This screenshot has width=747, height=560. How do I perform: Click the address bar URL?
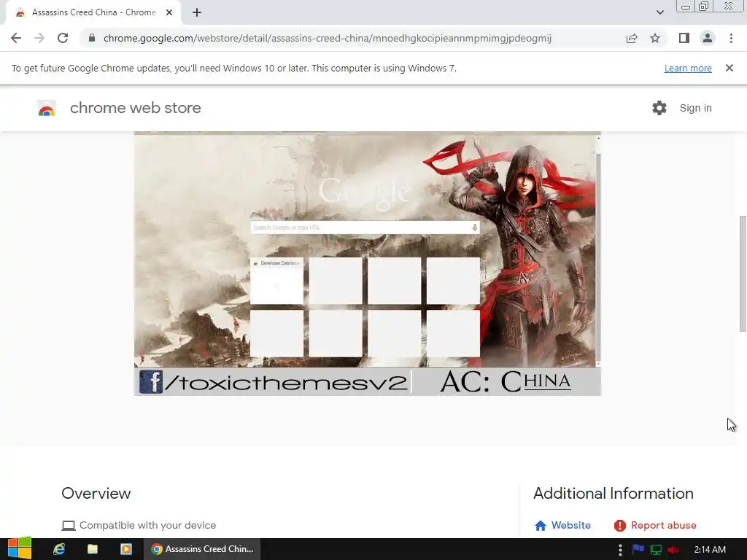click(x=328, y=38)
